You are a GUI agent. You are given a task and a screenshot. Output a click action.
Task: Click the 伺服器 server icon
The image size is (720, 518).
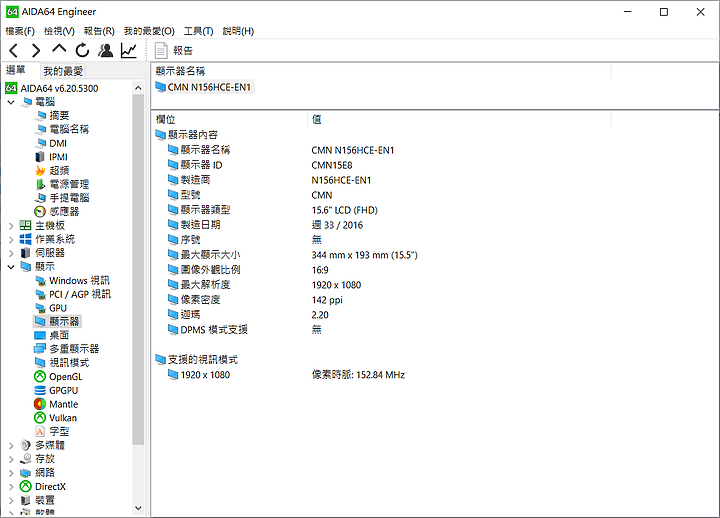pos(26,253)
